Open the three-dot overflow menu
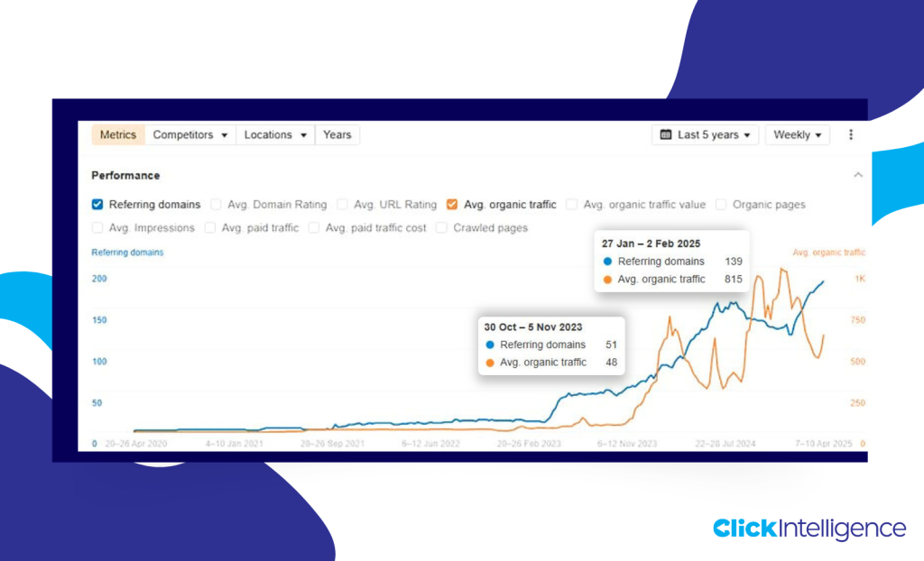 pyautogui.click(x=851, y=134)
